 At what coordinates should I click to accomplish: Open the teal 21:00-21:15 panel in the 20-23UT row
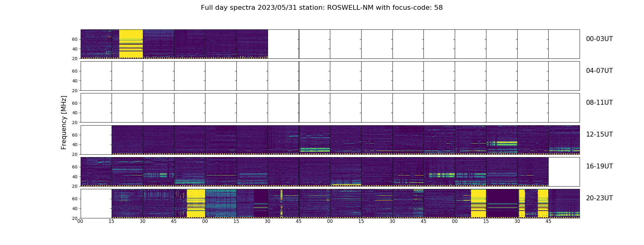click(221, 203)
